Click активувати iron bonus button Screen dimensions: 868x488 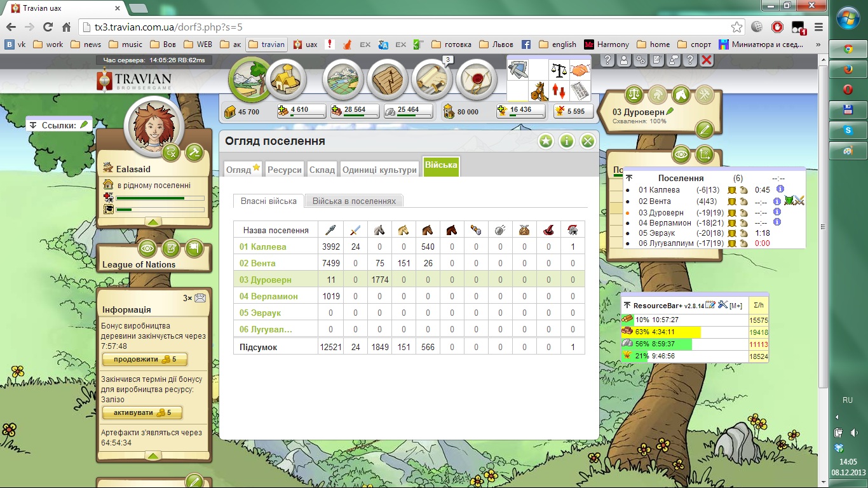[142, 412]
